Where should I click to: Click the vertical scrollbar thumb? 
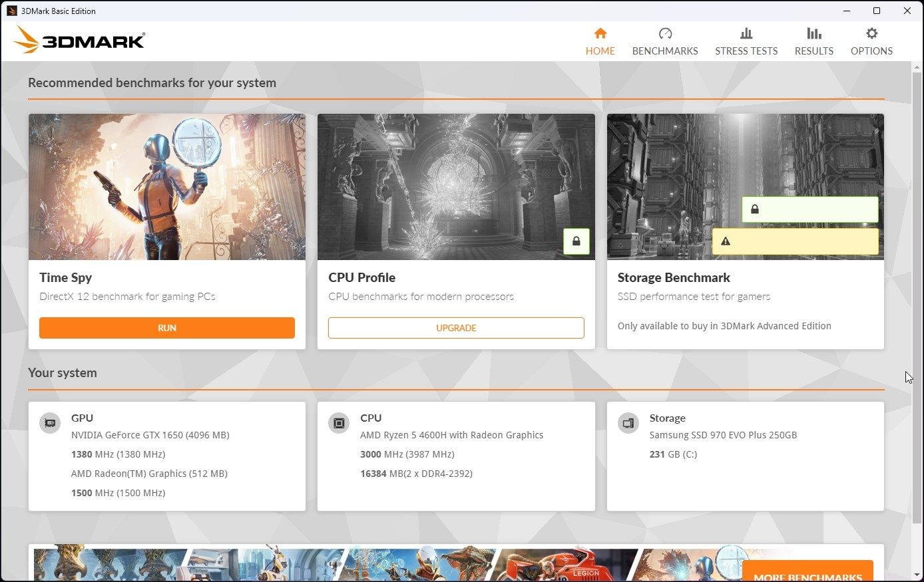point(917,297)
